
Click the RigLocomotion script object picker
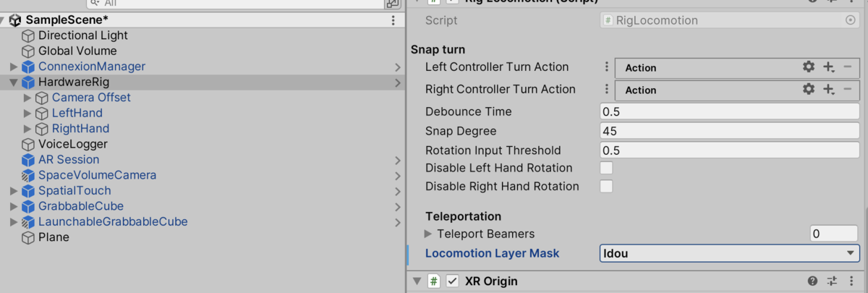(x=850, y=20)
